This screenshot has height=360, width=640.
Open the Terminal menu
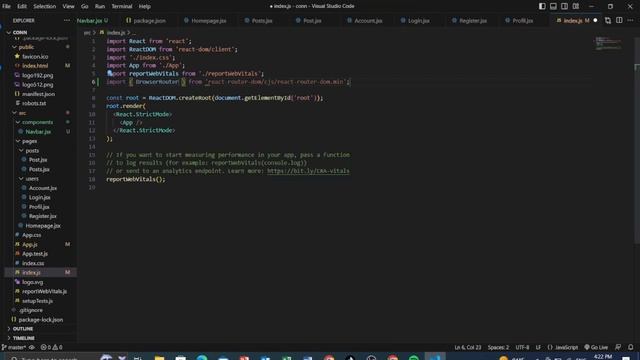[122, 6]
